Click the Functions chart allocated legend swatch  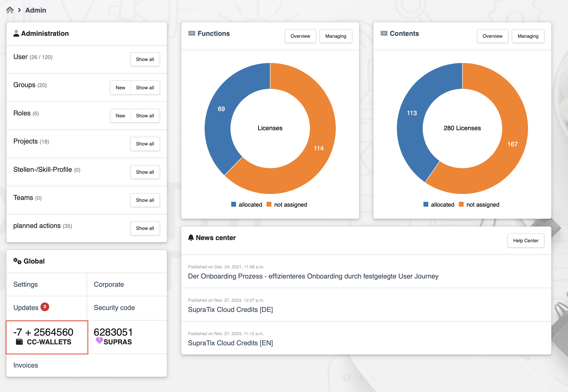pyautogui.click(x=233, y=204)
